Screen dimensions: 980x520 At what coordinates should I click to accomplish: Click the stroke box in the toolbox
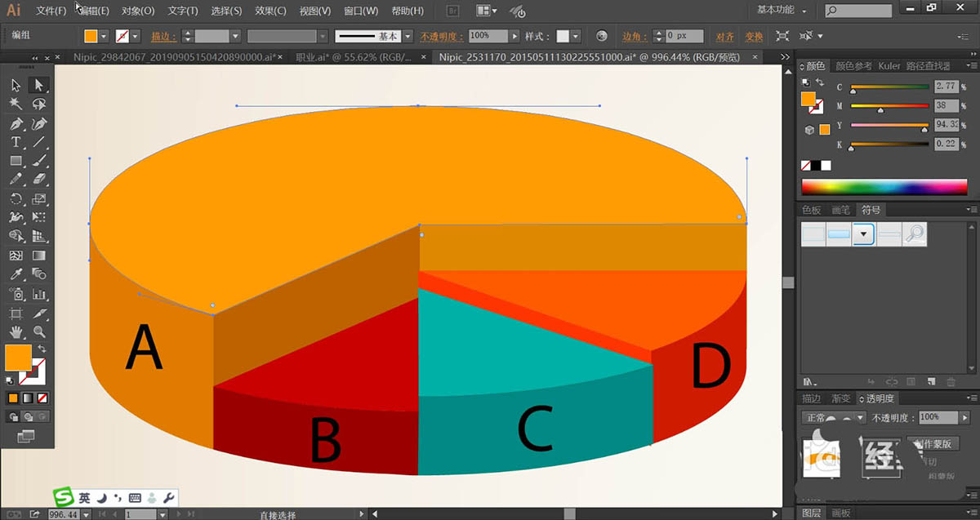[34, 372]
